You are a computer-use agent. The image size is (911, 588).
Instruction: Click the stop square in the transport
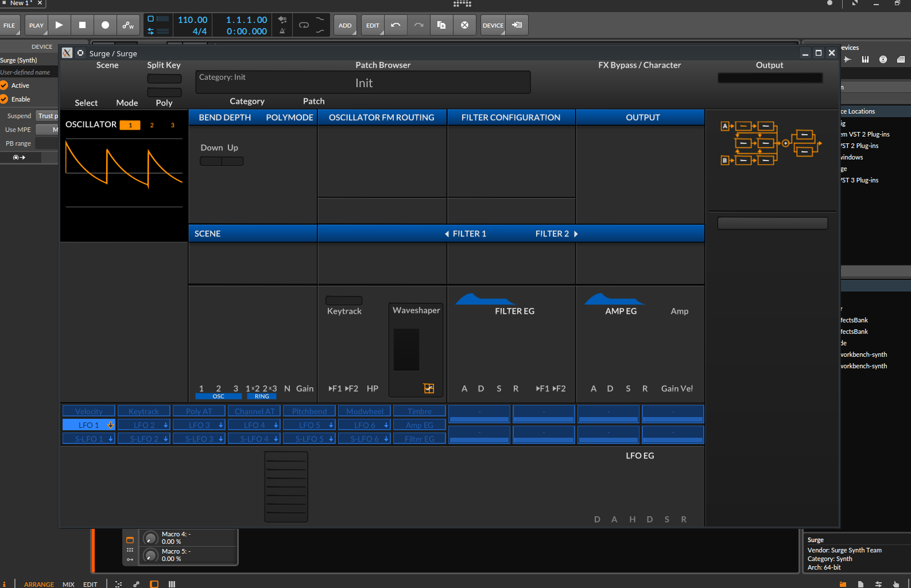pyautogui.click(x=82, y=25)
